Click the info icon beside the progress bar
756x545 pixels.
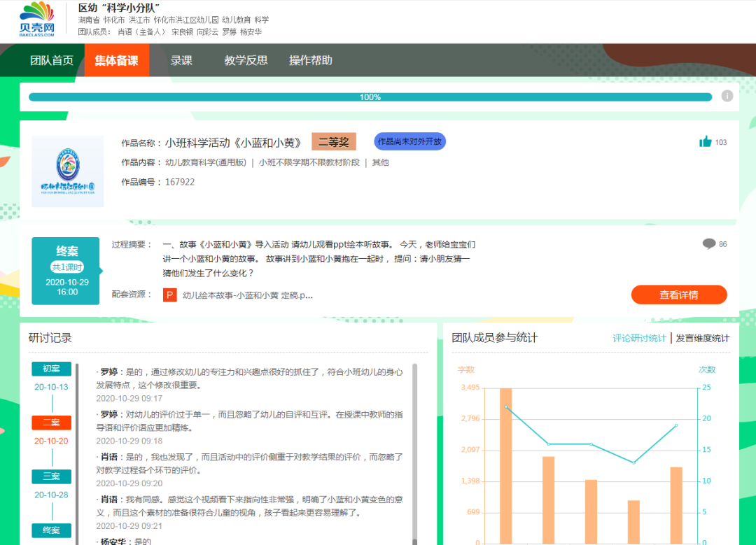pyautogui.click(x=727, y=96)
